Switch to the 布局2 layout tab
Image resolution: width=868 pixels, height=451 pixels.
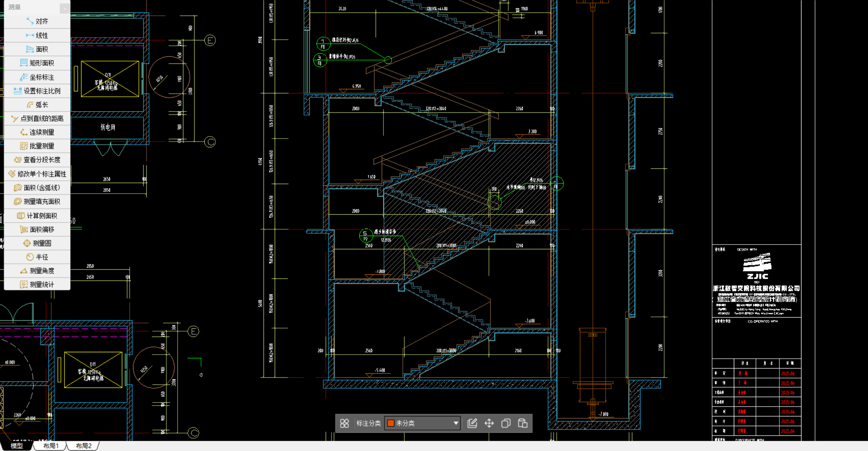[84, 446]
